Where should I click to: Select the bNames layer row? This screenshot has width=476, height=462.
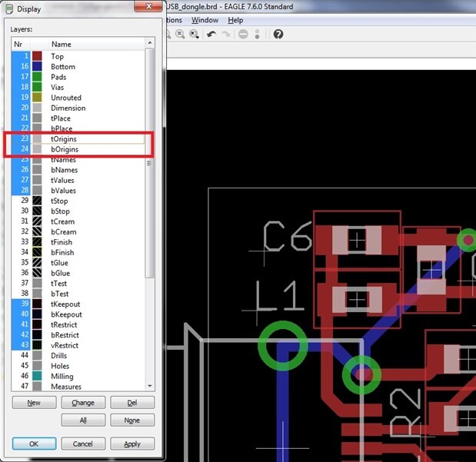click(78, 170)
